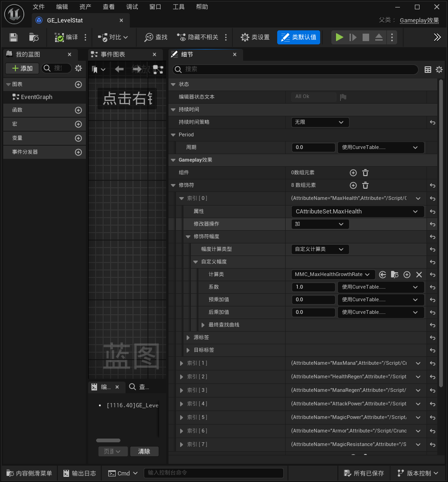This screenshot has width=448, height=482.
Task: Open play options dots menu
Action: 392,37
